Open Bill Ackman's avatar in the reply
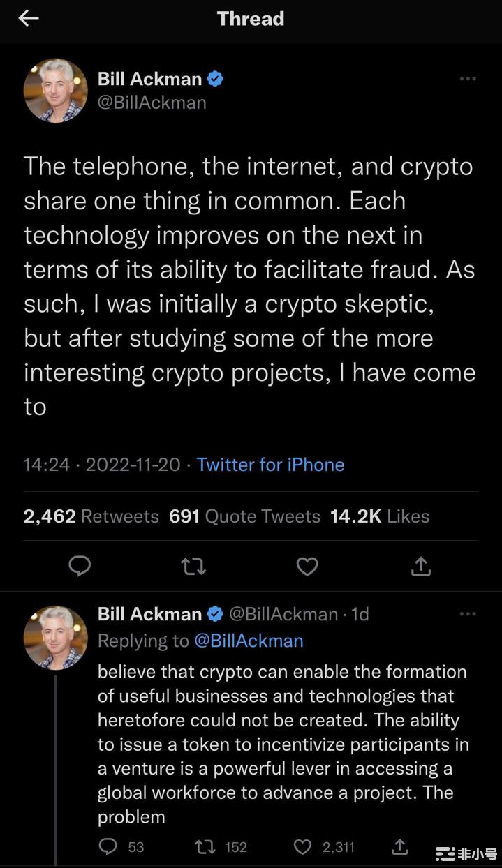502x868 pixels. [x=56, y=638]
